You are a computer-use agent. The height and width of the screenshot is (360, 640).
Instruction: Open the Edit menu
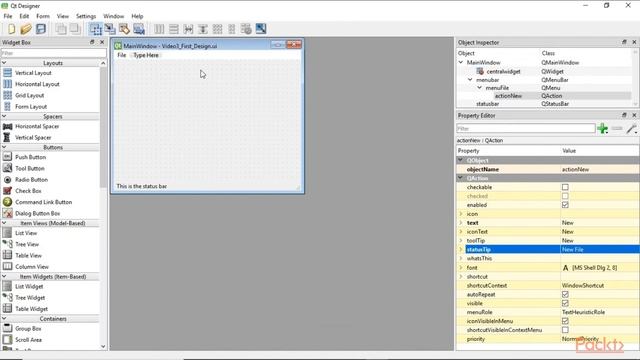[x=24, y=16]
